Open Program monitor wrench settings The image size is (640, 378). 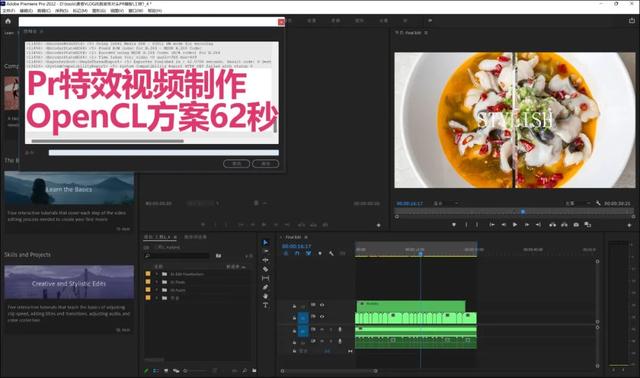598,203
